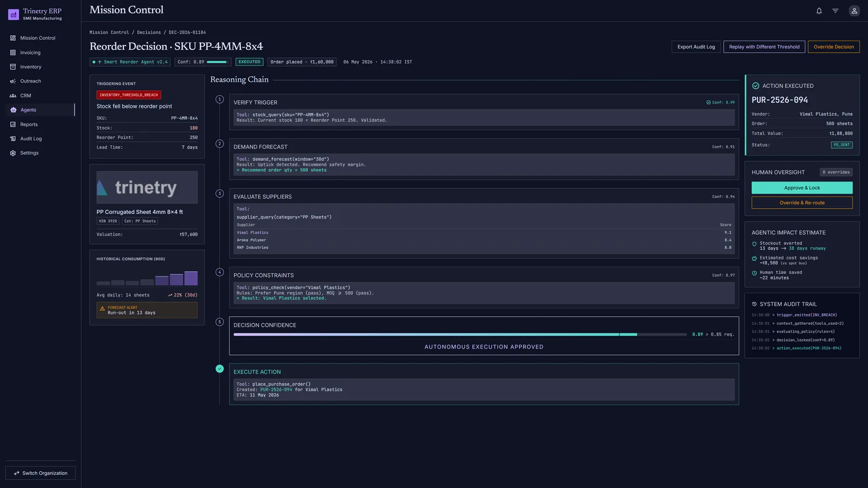Click the EXECUTED status badge
The image size is (868, 488).
250,62
